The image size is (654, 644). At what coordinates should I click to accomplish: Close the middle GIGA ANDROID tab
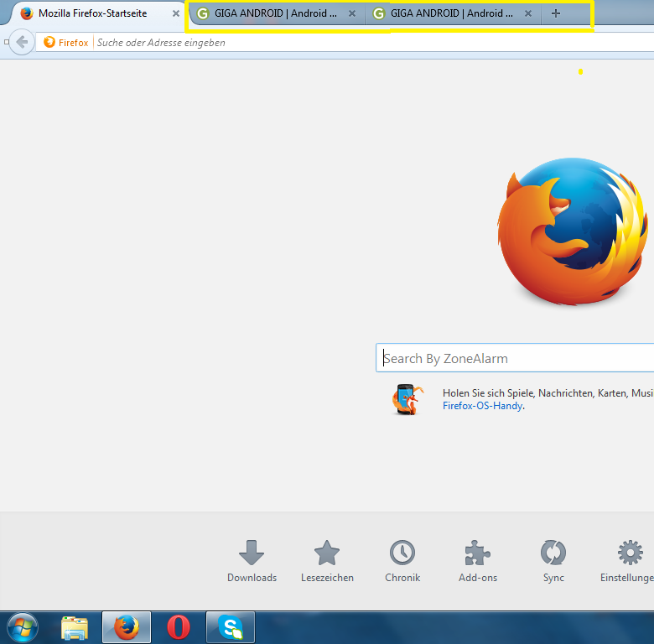[x=352, y=13]
